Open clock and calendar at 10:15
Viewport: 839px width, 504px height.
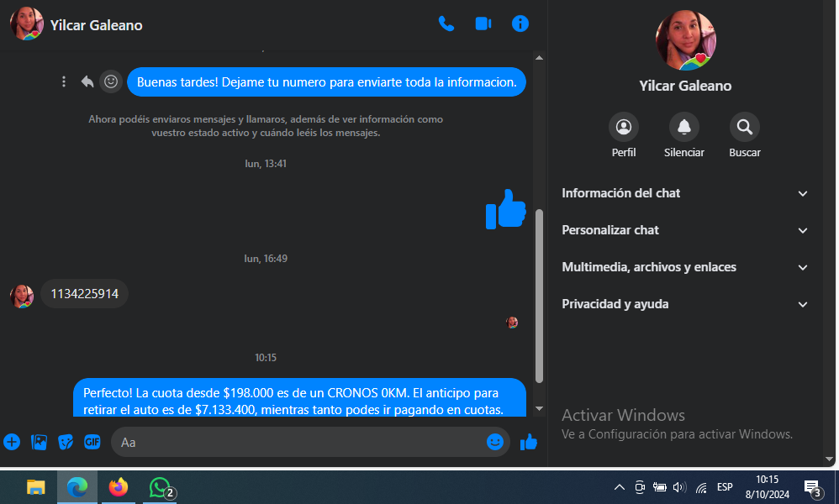click(x=768, y=487)
